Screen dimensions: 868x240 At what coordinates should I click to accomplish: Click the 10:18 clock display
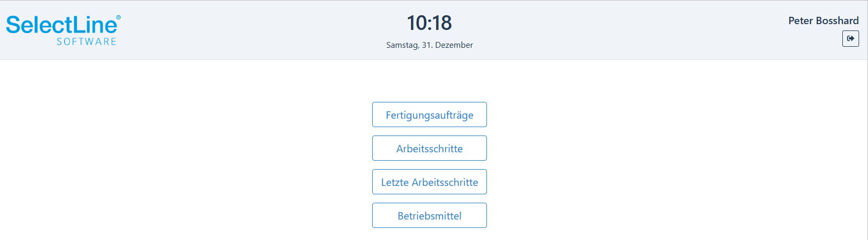click(x=429, y=23)
